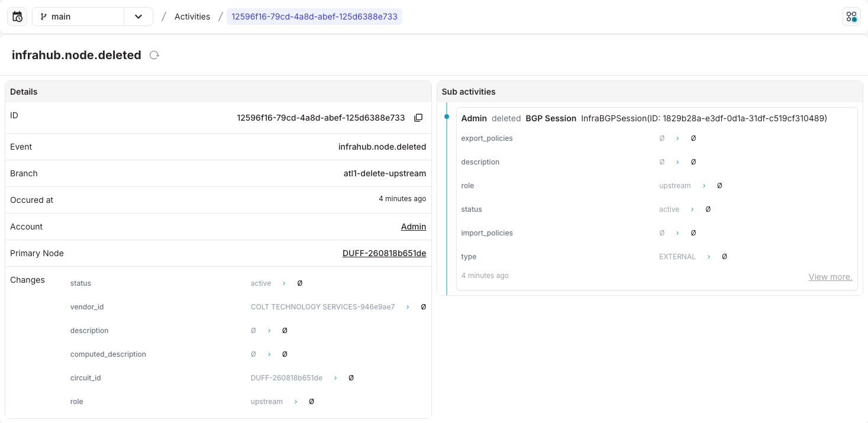Navigate to the Activities breadcrumb
The image size is (868, 423).
(x=192, y=16)
